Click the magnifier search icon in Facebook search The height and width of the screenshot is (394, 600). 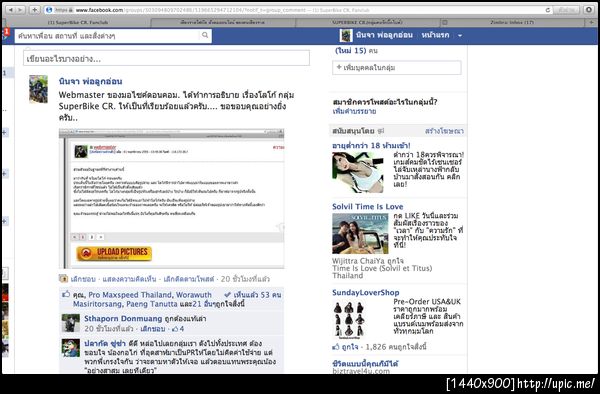click(205, 35)
